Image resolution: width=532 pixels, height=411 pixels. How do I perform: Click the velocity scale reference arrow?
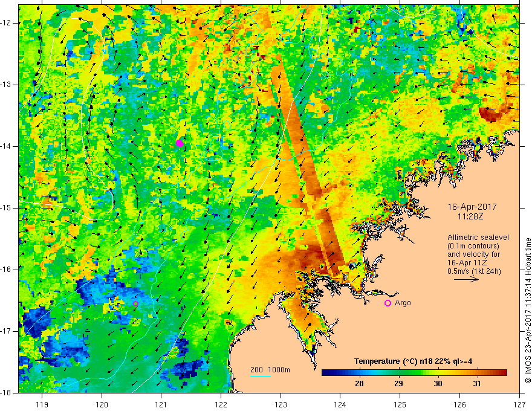point(466,279)
